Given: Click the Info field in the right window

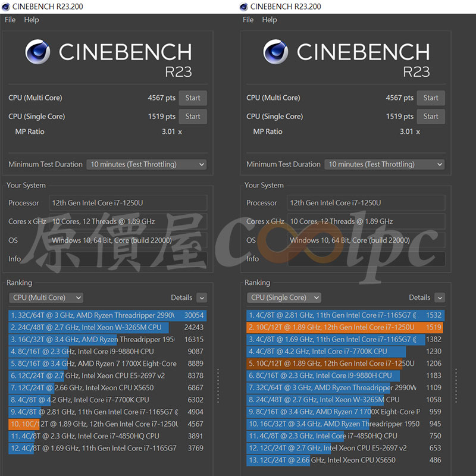Looking at the screenshot, I should 366,259.
